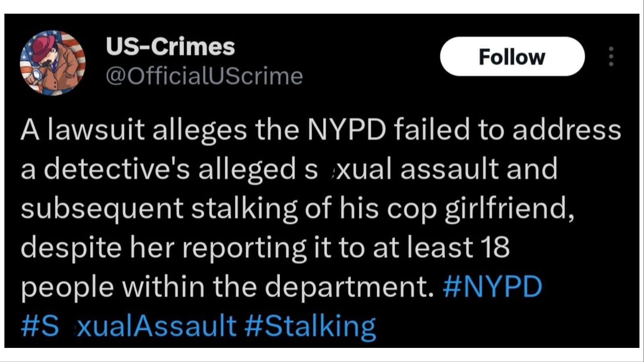Image resolution: width=644 pixels, height=362 pixels.
Task: Click the word "detective's" in the tweet
Action: point(116,169)
